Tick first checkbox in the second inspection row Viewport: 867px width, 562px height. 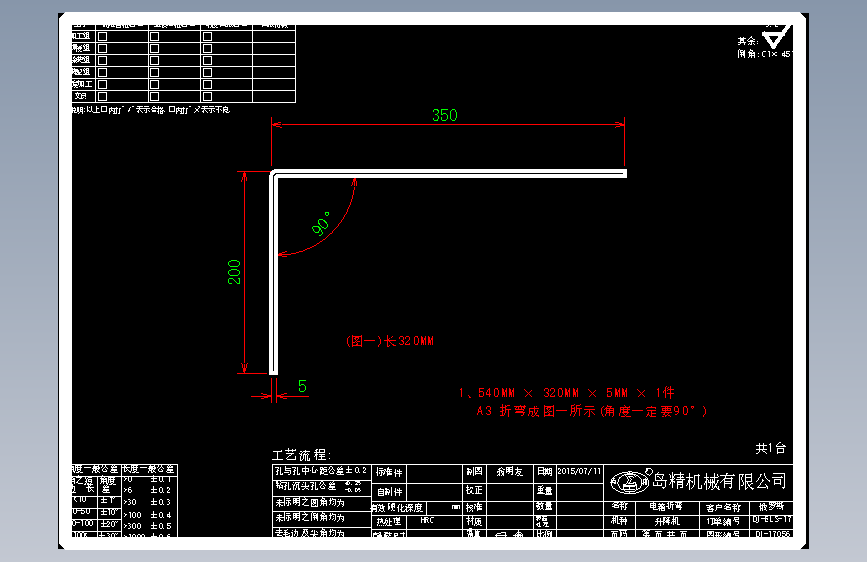(x=102, y=48)
